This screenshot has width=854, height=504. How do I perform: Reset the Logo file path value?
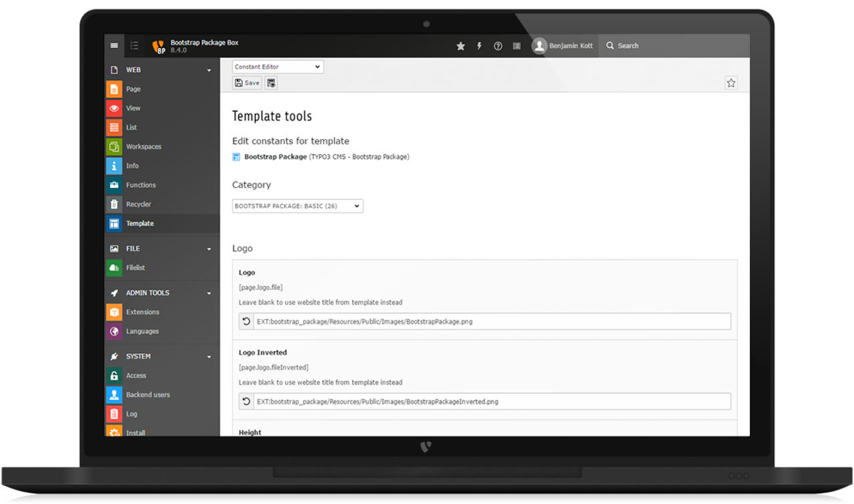(246, 321)
